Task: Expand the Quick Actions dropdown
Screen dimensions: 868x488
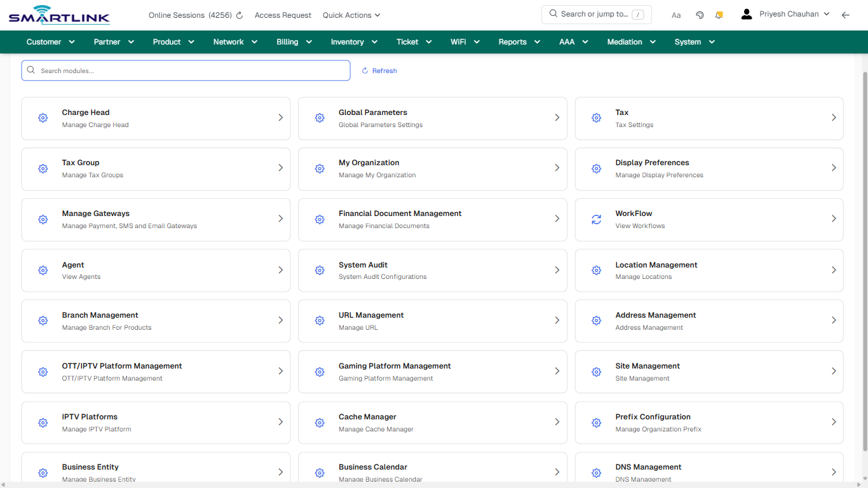Action: point(351,15)
